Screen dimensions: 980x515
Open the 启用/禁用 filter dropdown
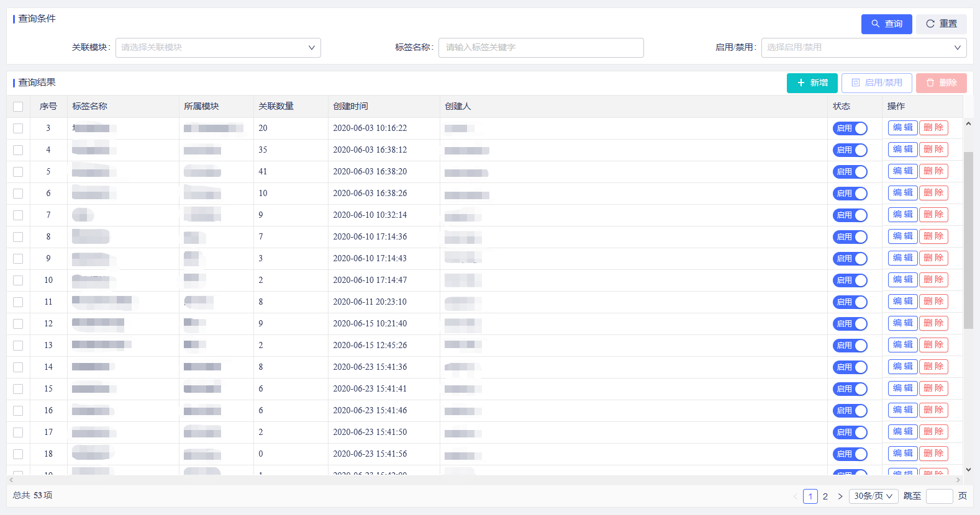pyautogui.click(x=864, y=48)
